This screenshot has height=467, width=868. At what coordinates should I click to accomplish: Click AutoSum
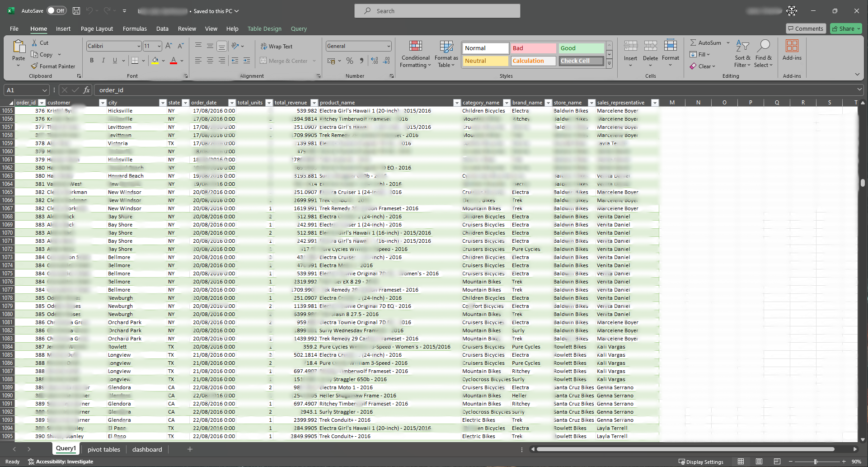click(x=706, y=43)
